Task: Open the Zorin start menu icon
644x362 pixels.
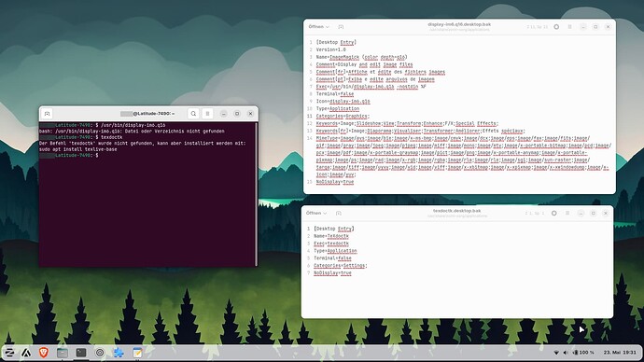Action: pyautogui.click(x=9, y=353)
